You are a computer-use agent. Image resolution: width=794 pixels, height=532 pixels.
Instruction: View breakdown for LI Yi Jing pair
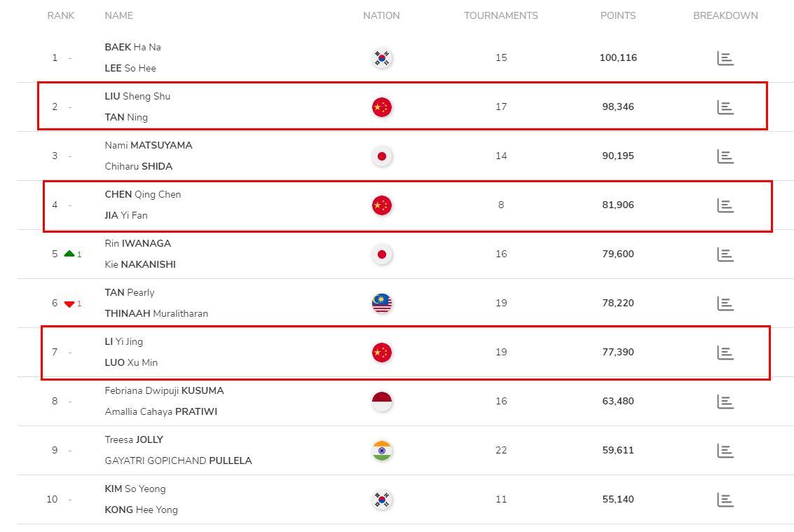(725, 353)
